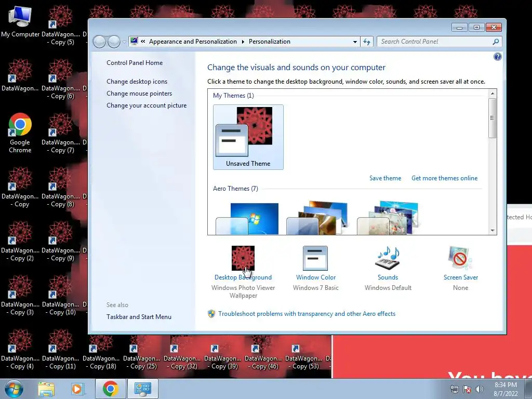
Task: Open the Window Color settings icon
Action: [x=315, y=258]
